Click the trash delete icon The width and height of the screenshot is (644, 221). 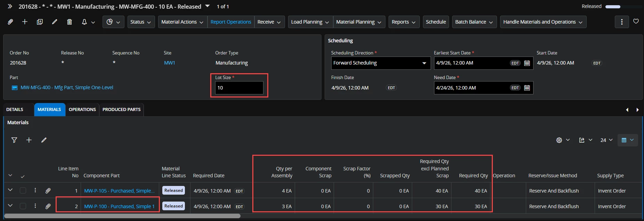70,22
